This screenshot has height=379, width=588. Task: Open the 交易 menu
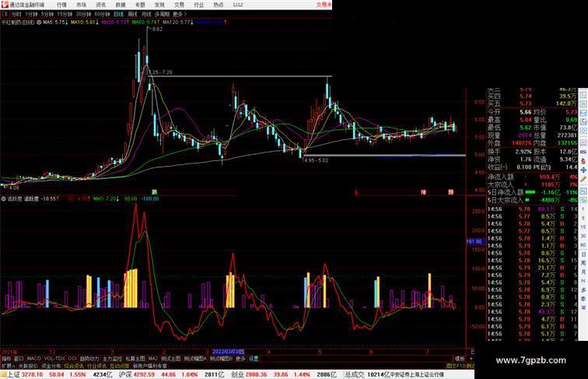tap(179, 5)
